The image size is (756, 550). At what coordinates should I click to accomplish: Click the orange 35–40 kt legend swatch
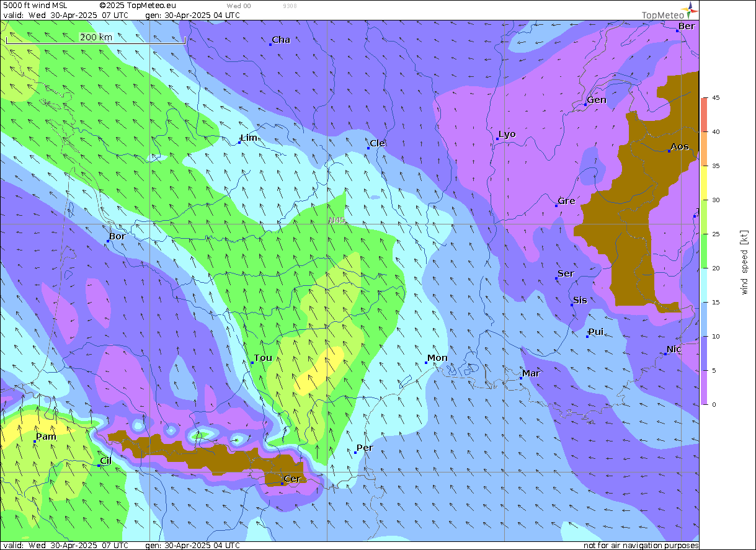click(x=704, y=149)
